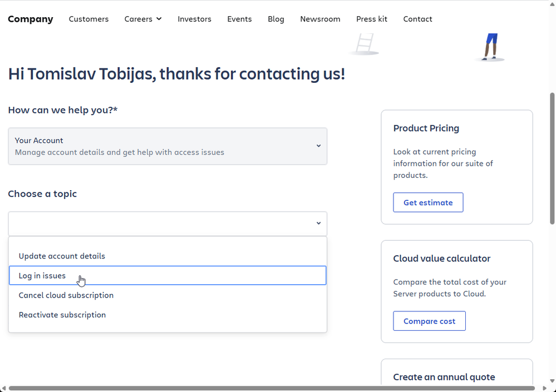Open the 'Your Account' help dropdown

tap(168, 146)
